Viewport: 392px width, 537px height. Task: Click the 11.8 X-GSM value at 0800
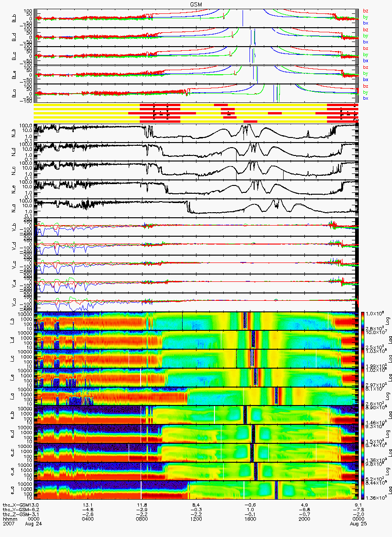[142, 505]
